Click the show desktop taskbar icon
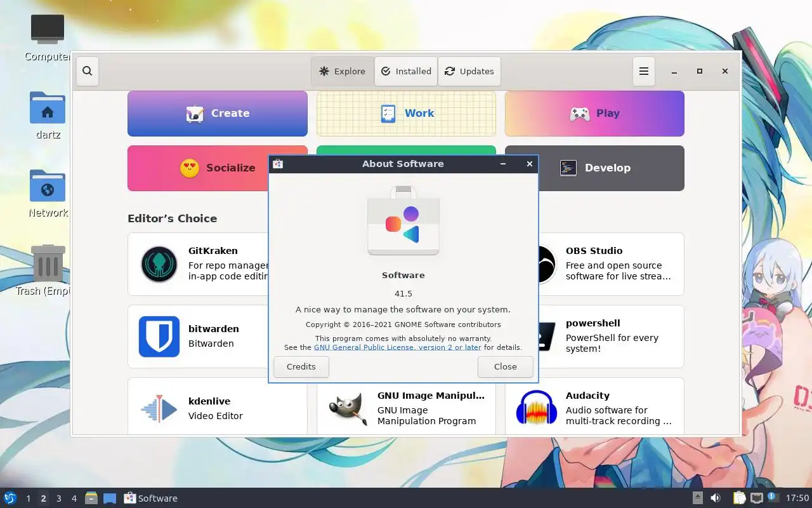Image resolution: width=812 pixels, height=508 pixels. click(x=109, y=498)
